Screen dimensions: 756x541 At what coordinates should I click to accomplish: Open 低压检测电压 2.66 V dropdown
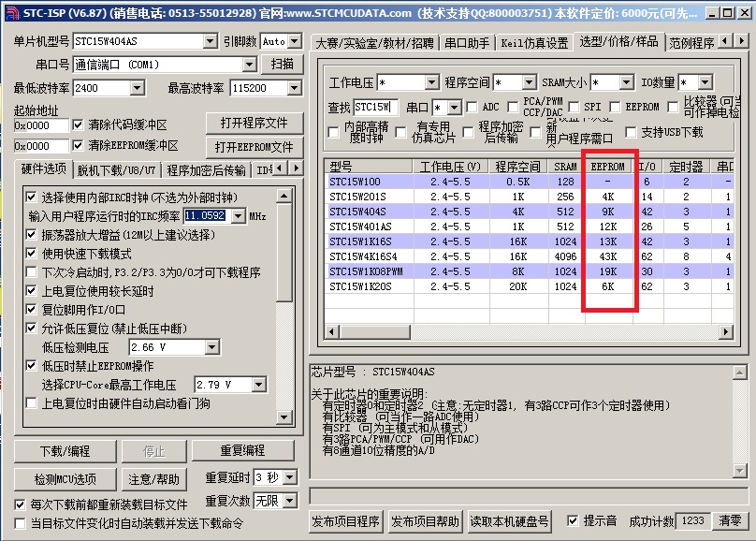coord(211,347)
